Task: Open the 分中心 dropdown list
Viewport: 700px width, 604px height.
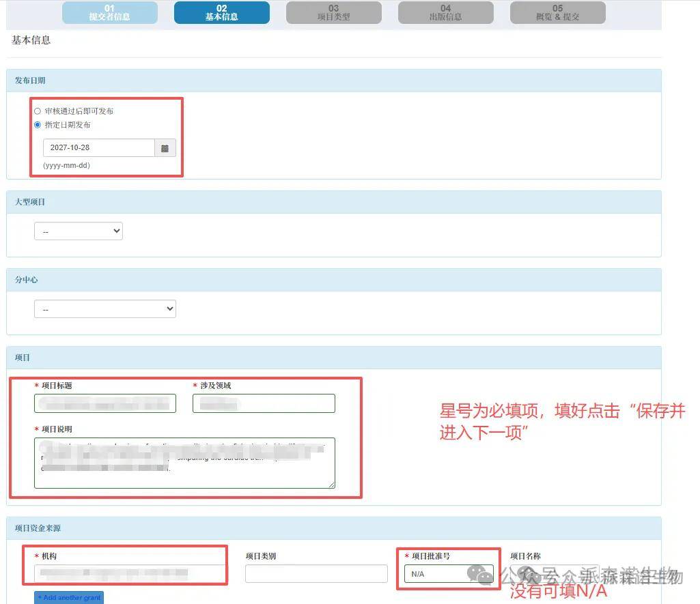Action: click(104, 309)
